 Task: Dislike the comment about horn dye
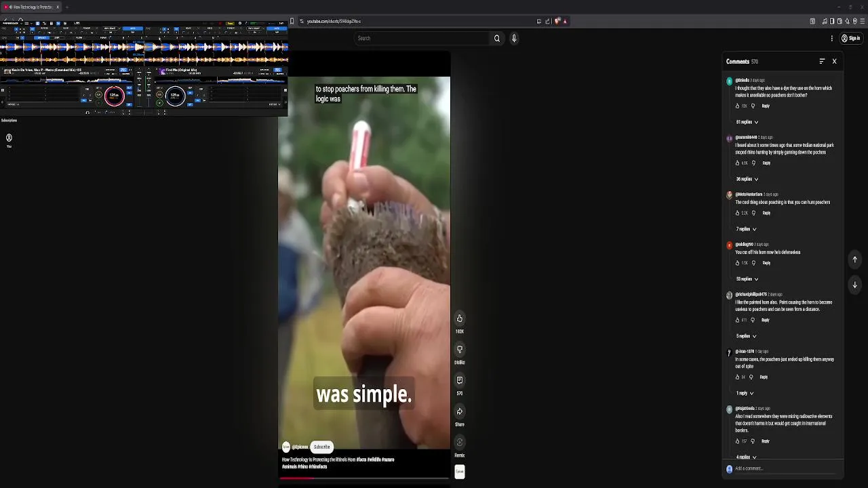(753, 106)
